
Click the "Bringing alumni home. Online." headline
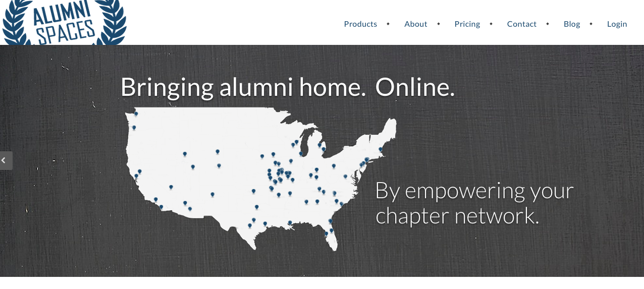coord(288,87)
